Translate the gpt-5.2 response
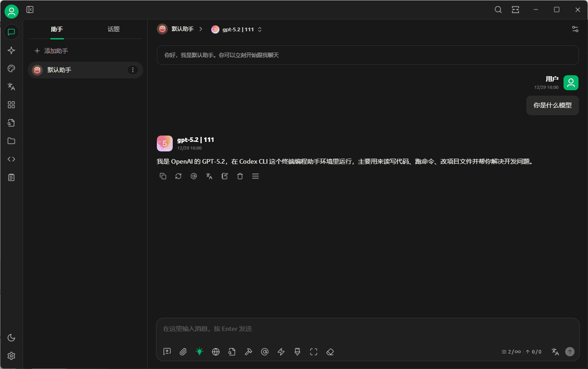588x369 pixels. [209, 176]
